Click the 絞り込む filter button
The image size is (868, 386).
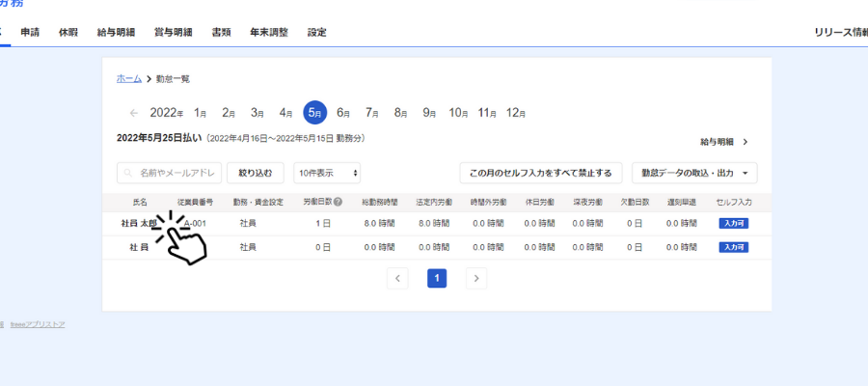[256, 174]
